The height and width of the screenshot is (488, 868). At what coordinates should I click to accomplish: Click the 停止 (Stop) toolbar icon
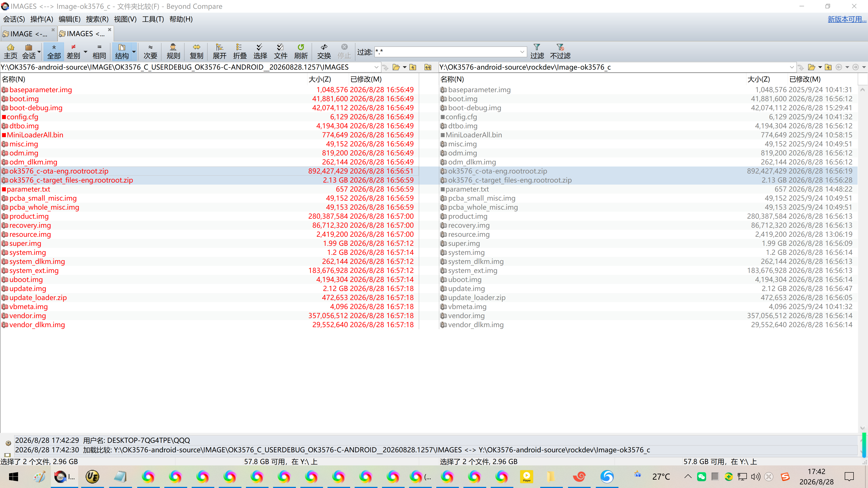[x=344, y=52]
